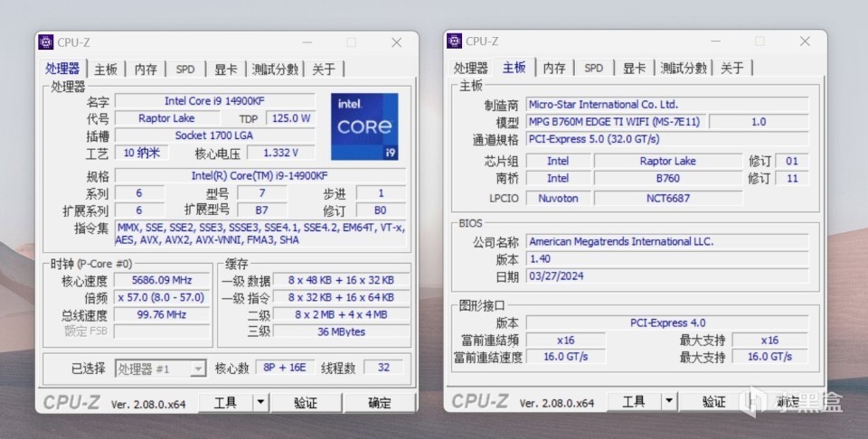Click the extended model value B7
The height and width of the screenshot is (439, 868).
[262, 210]
